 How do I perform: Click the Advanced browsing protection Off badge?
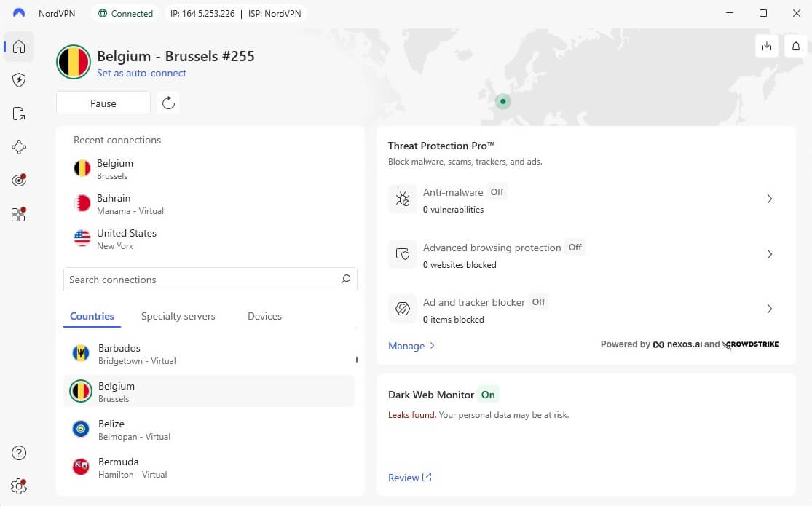(575, 248)
